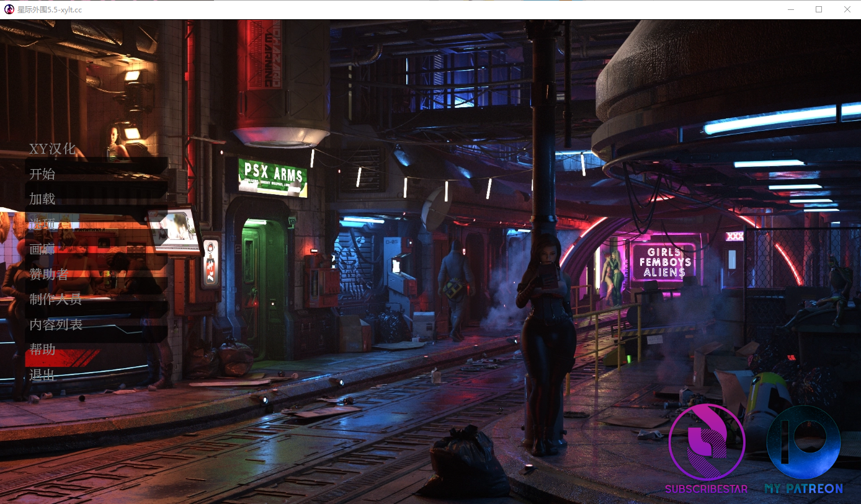View the 赞助者 sponsors page
The width and height of the screenshot is (861, 504).
tap(49, 275)
